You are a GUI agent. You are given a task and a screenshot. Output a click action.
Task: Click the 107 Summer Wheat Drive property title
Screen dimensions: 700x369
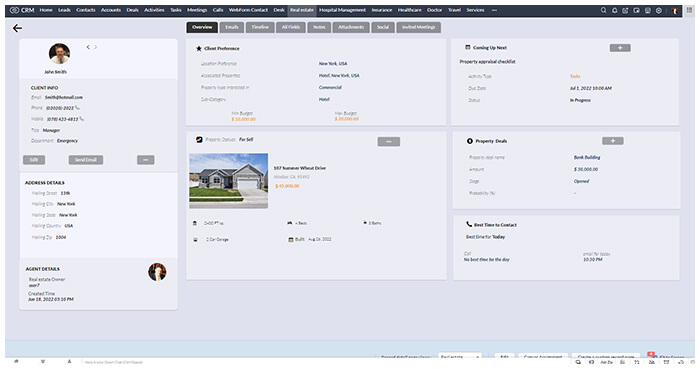300,168
